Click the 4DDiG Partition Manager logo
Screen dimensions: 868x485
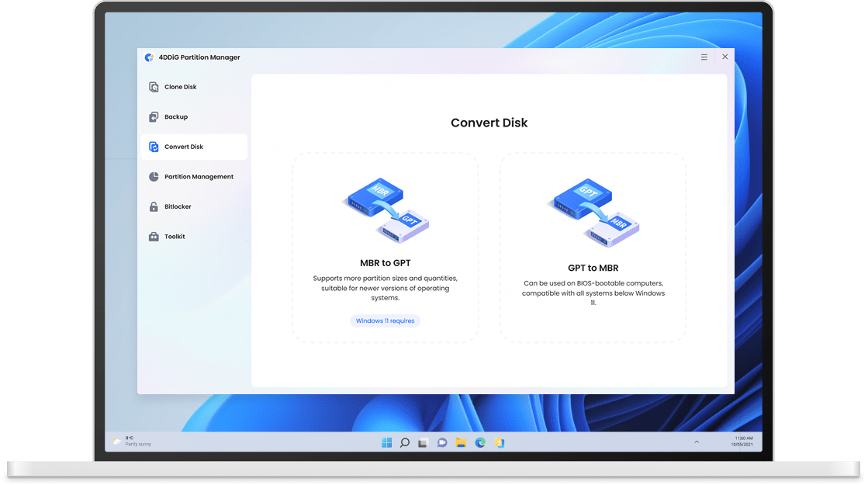(x=149, y=57)
